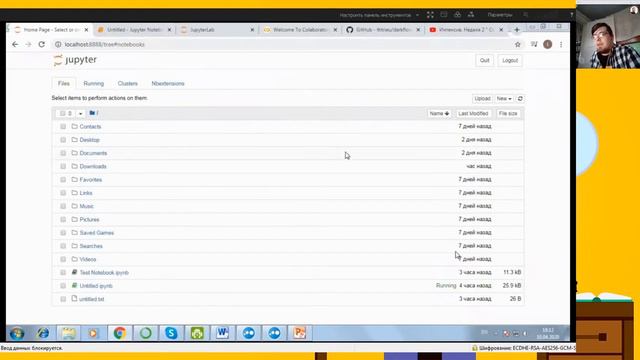Open the Pictures folder link

point(89,219)
